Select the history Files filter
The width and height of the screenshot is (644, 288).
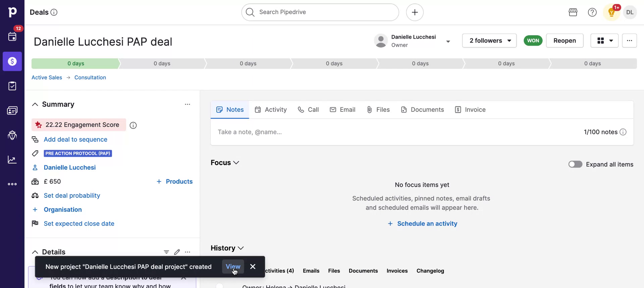click(x=334, y=271)
